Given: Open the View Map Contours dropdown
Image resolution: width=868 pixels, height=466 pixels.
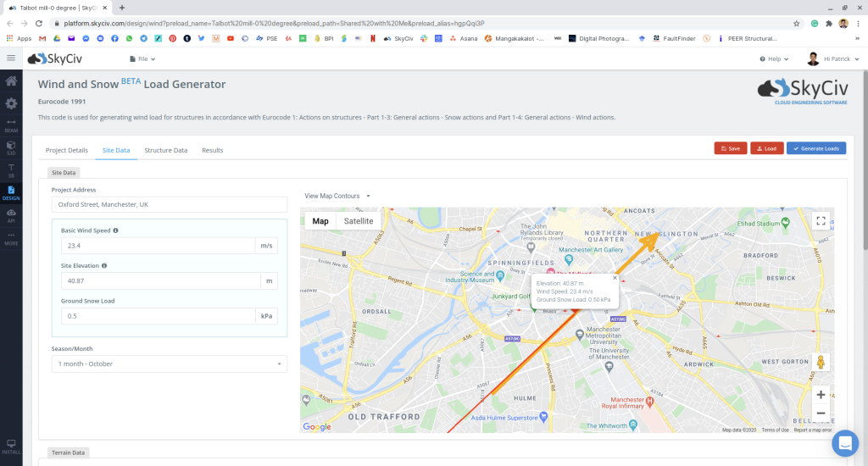Looking at the screenshot, I should [x=337, y=196].
